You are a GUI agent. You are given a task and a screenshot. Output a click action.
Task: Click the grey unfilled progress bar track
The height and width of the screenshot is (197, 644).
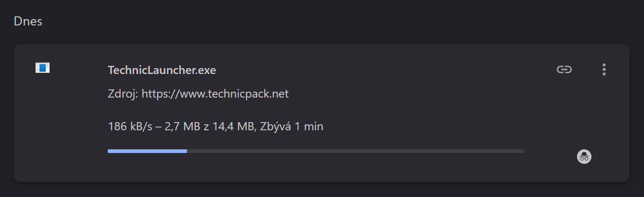[356, 151]
